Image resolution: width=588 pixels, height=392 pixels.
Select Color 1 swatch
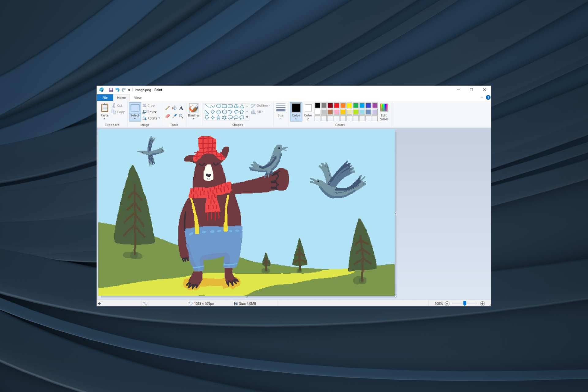[x=296, y=111]
